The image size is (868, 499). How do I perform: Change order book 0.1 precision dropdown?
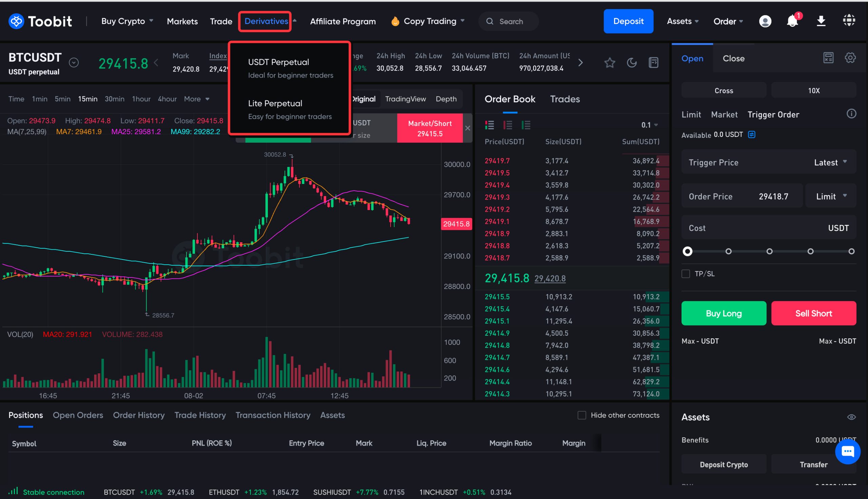(x=650, y=125)
